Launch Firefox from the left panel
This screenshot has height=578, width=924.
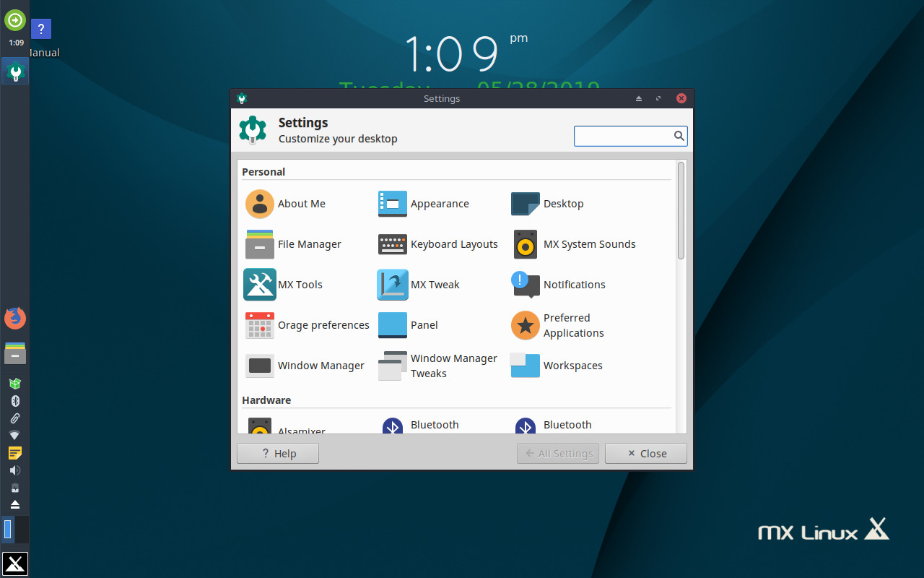pos(14,317)
